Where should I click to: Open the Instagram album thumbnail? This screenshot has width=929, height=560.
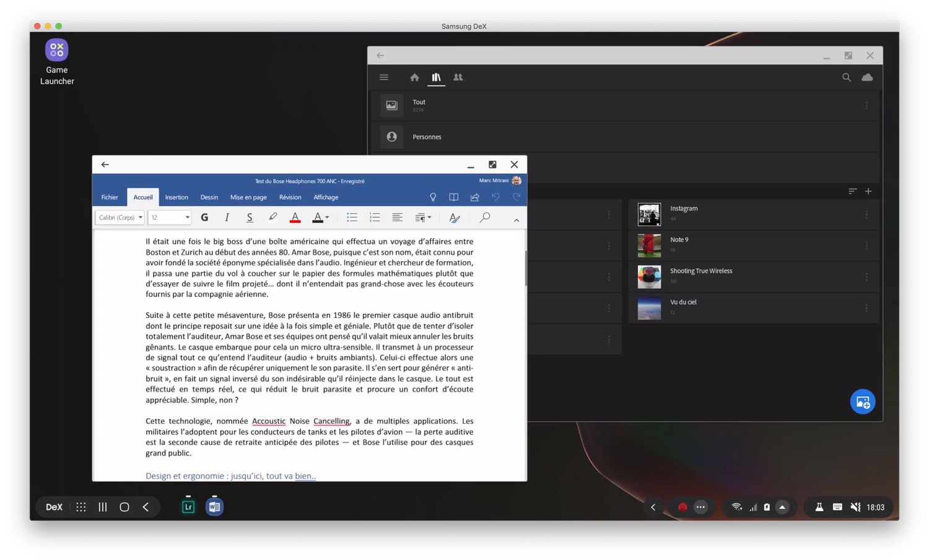coord(649,214)
